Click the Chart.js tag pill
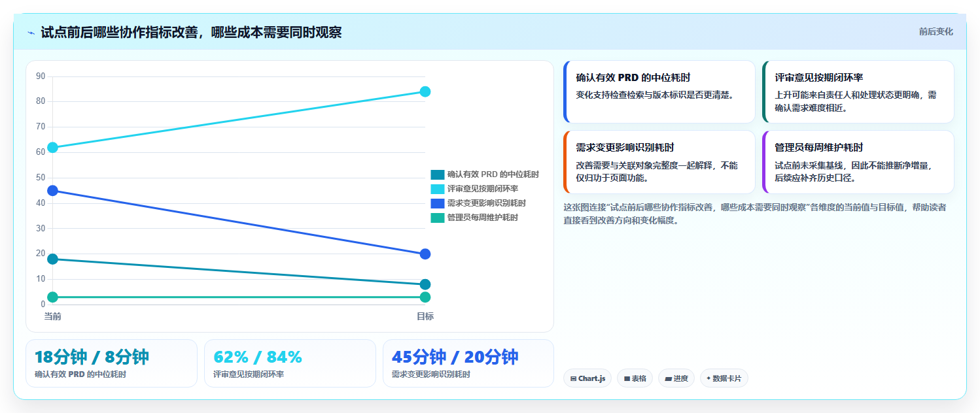Image resolution: width=980 pixels, height=413 pixels. pyautogui.click(x=587, y=378)
